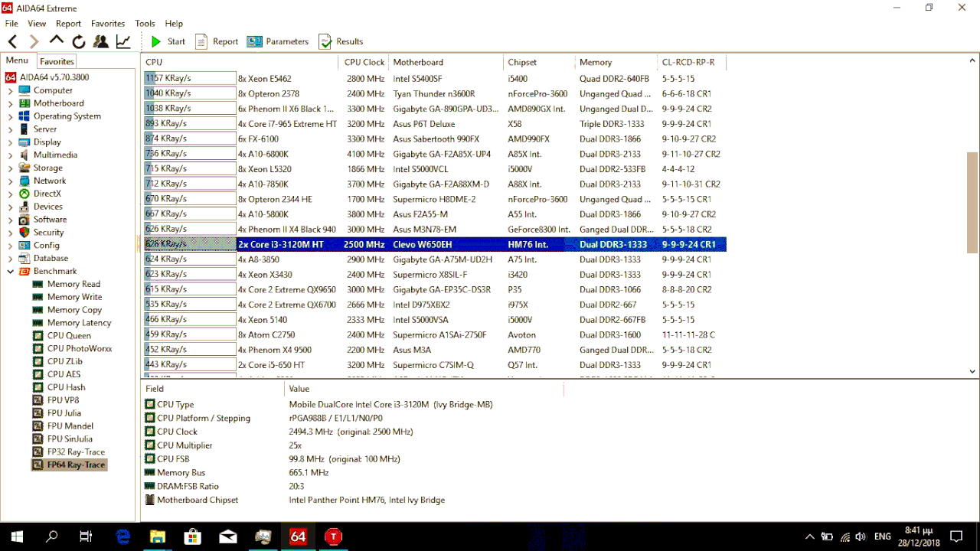Viewport: 980px width, 551px height.
Task: Select the Devices tree icon
Action: (x=24, y=207)
